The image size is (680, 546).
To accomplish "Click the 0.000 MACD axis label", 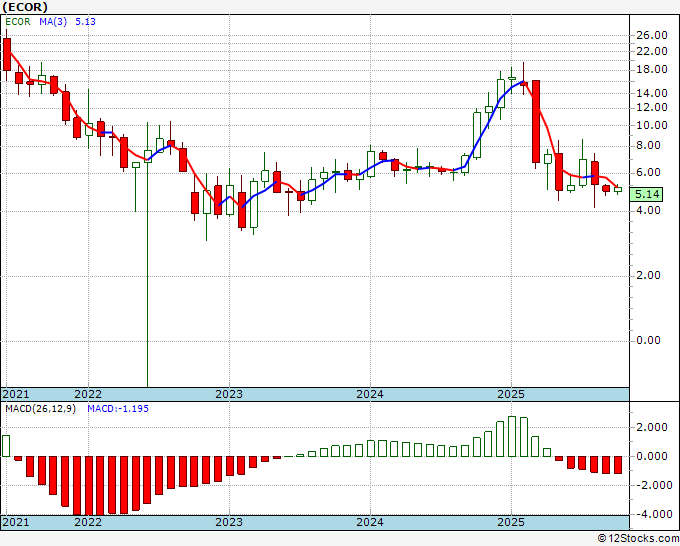I will pos(651,456).
